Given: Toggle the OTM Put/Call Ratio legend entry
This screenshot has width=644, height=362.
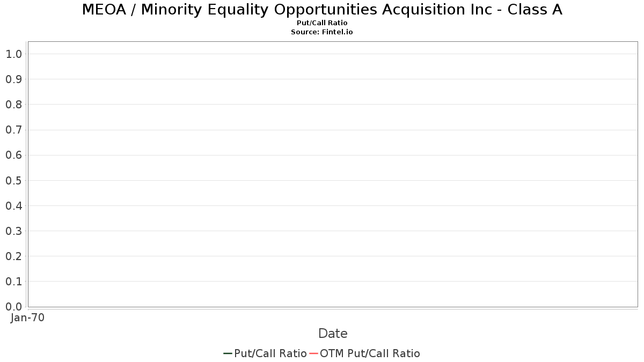Looking at the screenshot, I should click(x=364, y=353).
